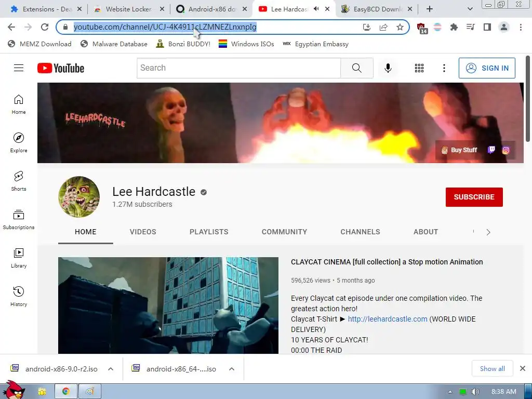Mute the audio-playing Lee Hardcastle tab
The height and width of the screenshot is (399, 532).
click(316, 9)
